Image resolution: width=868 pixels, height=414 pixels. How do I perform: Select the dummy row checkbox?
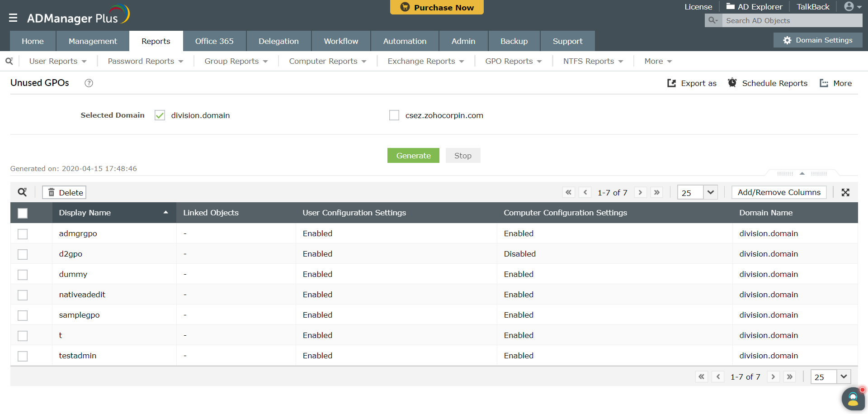click(23, 275)
